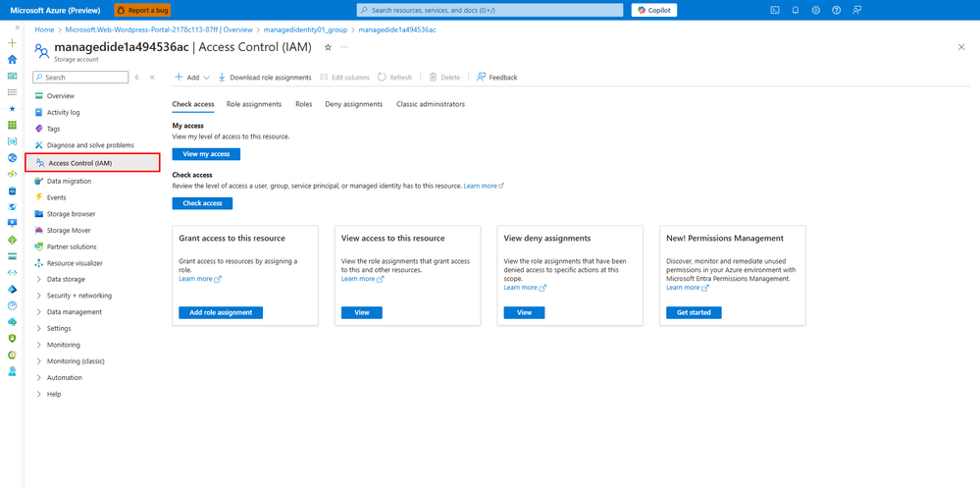Click the Add role assignment button
The image size is (980, 489).
tap(221, 312)
